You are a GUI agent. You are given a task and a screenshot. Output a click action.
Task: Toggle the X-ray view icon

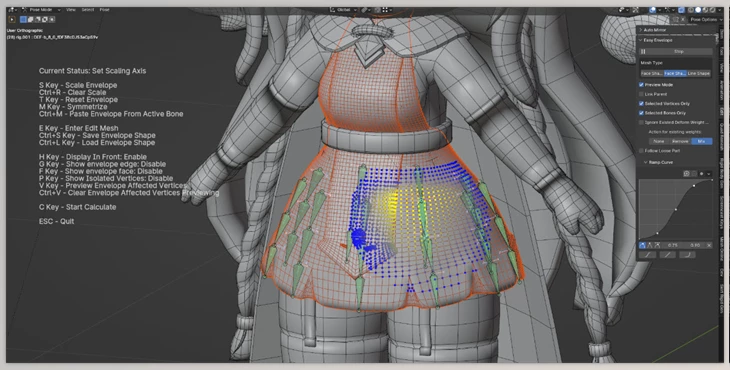tap(681, 10)
